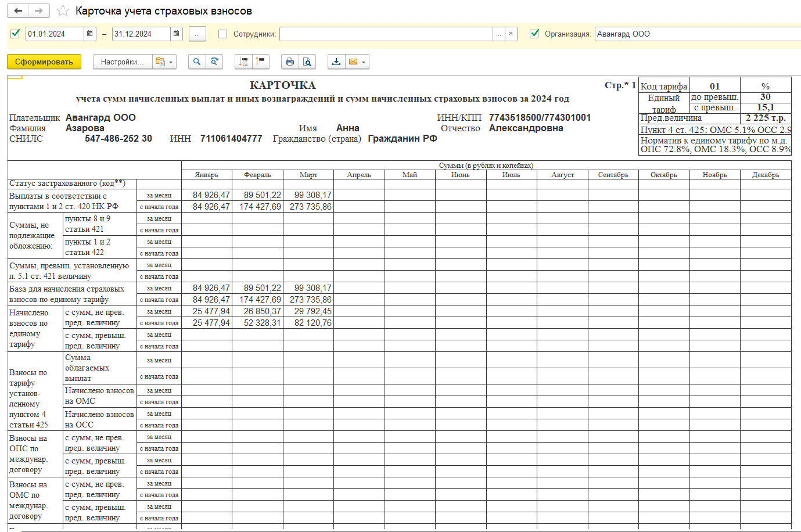
Task: Select March payments cell 99 308,17
Action: pyautogui.click(x=308, y=195)
